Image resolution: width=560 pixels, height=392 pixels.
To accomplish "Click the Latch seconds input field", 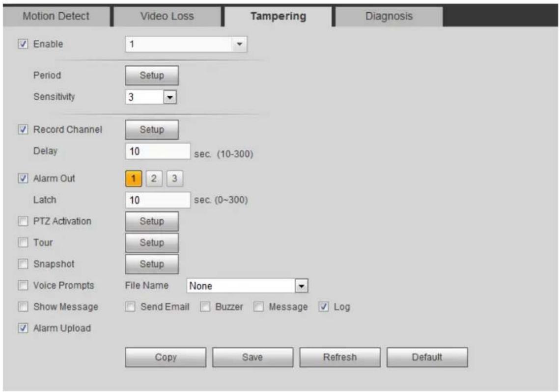I will point(158,200).
